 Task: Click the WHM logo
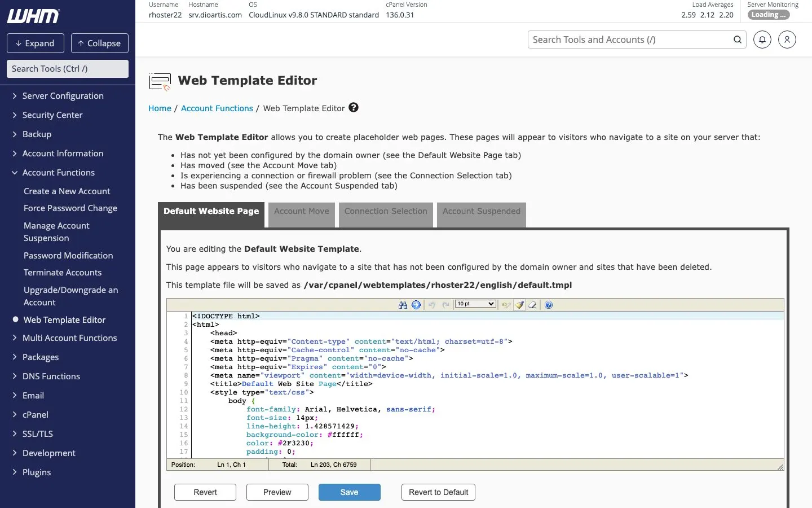pos(33,16)
